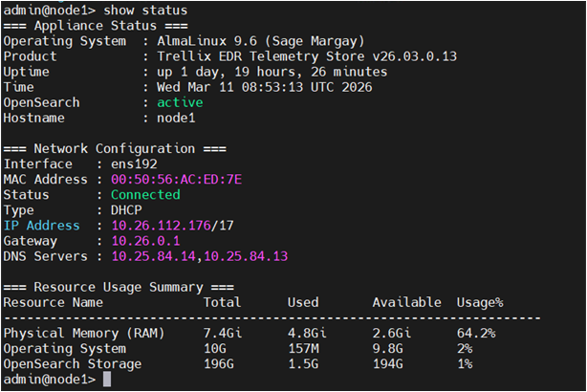Click the gateway '10.26.0.1'
The image size is (587, 392).
point(145,241)
